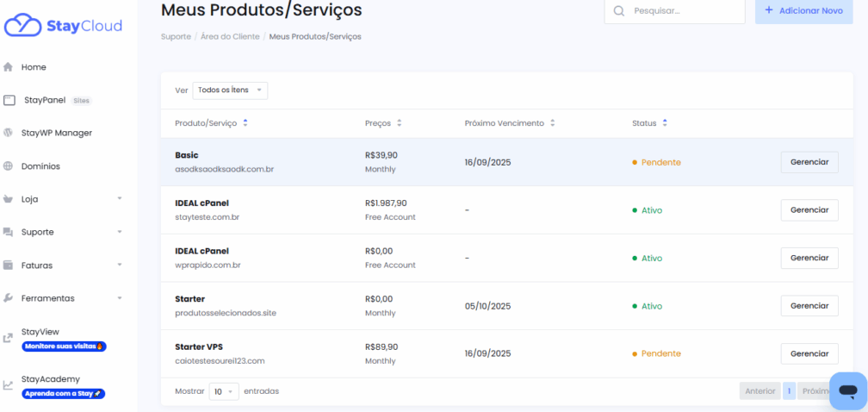Click the Área do Cliente breadcrumb

230,36
